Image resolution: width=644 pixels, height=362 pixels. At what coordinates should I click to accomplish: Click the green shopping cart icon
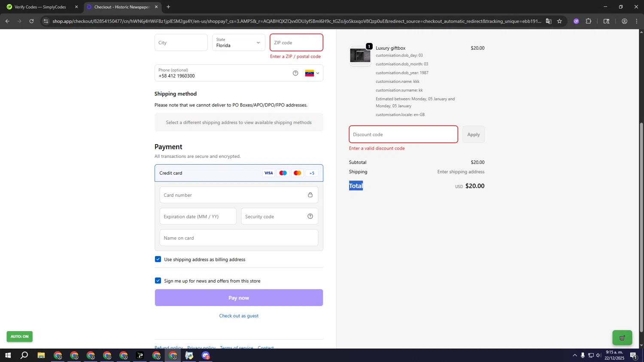coord(622,338)
